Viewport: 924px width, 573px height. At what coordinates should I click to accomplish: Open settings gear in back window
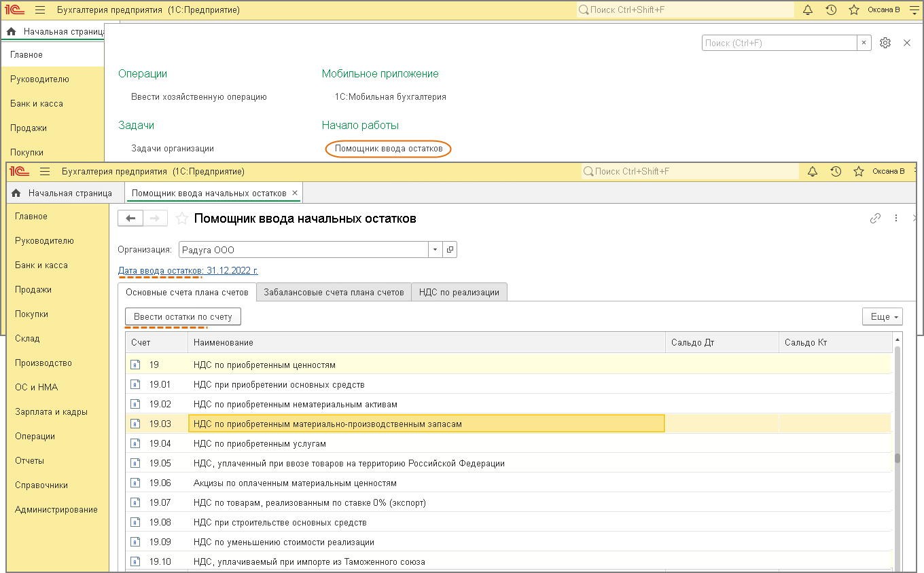click(x=885, y=43)
